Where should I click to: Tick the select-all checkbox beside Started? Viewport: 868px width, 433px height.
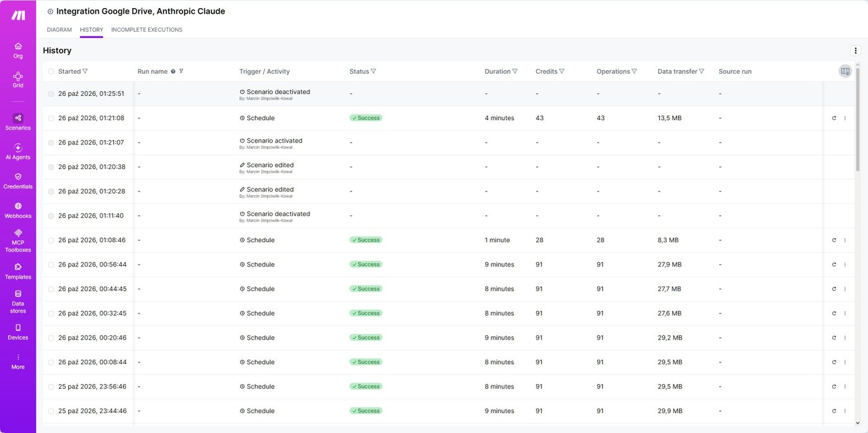(x=51, y=72)
